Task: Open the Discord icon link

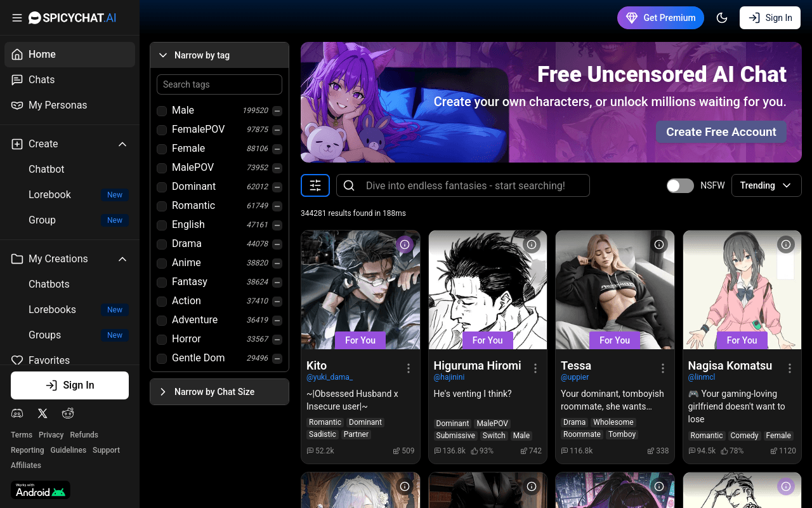Action: coord(17,413)
